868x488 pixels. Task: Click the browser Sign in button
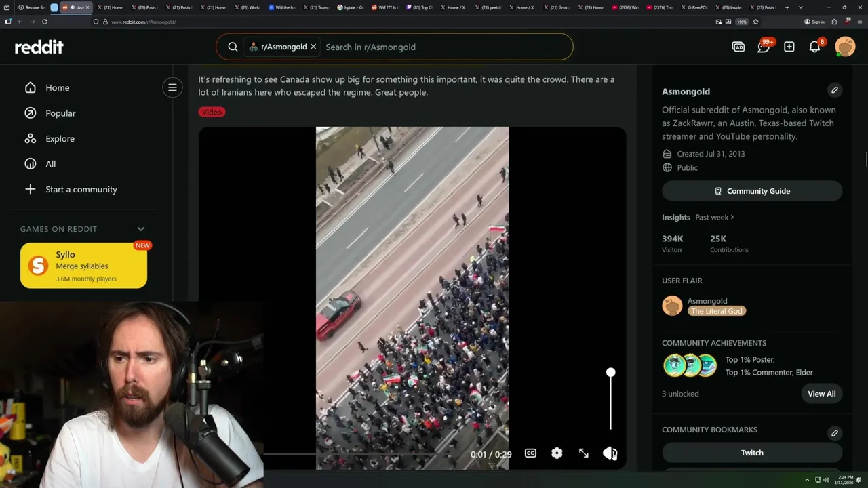click(x=814, y=22)
